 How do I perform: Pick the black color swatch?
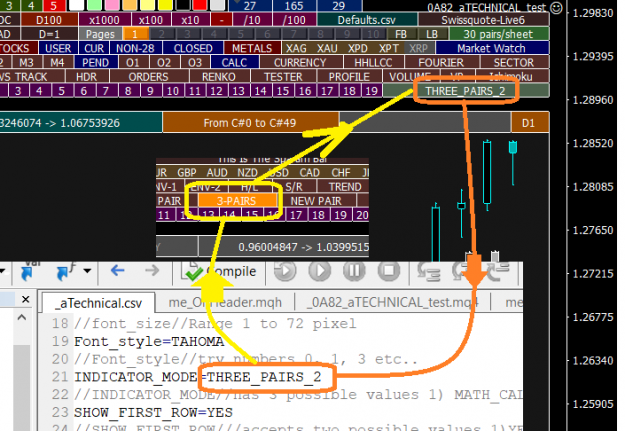point(183,6)
